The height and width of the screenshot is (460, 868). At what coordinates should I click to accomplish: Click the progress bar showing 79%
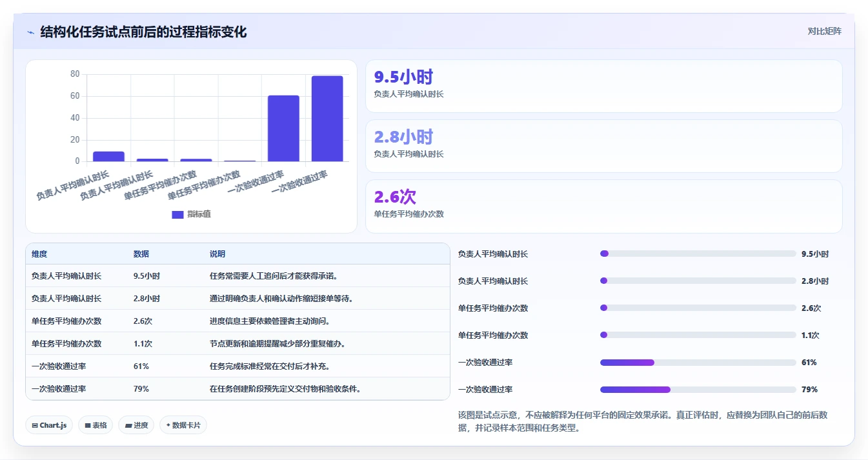coord(698,390)
